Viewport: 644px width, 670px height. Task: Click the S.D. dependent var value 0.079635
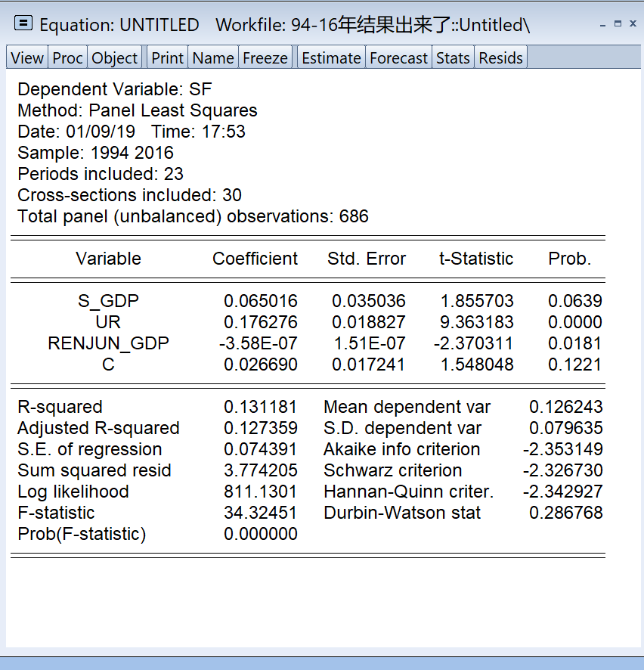(566, 428)
